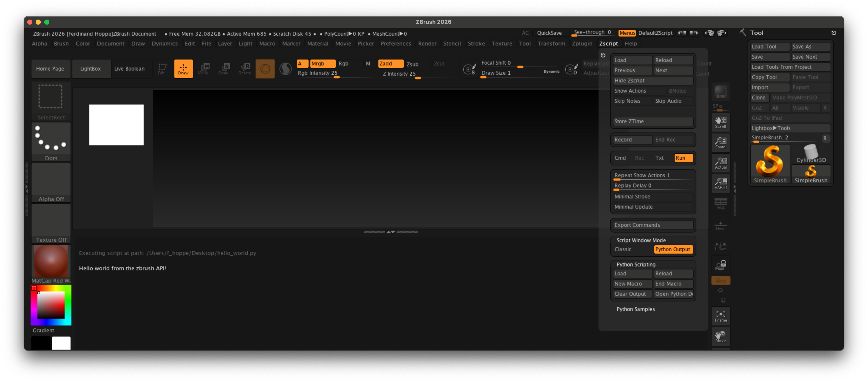Click the Zoom canvas icon
Screen dimensions: 868x382
coord(720,142)
